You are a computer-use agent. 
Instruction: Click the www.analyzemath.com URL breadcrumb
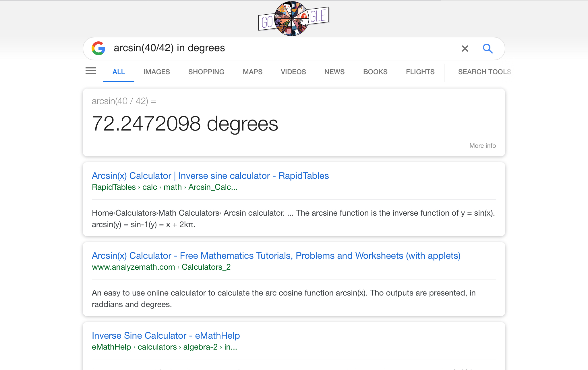[x=133, y=267]
